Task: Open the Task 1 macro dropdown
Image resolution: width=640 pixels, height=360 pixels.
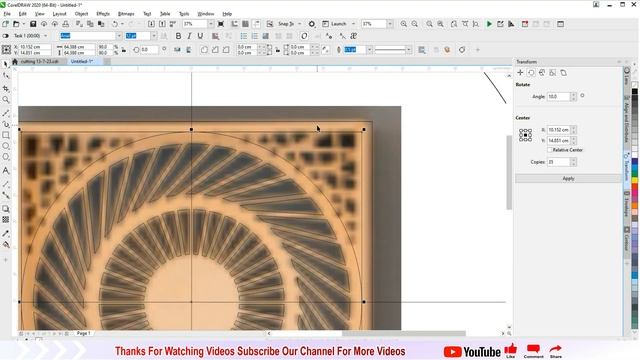Action: [x=45, y=36]
